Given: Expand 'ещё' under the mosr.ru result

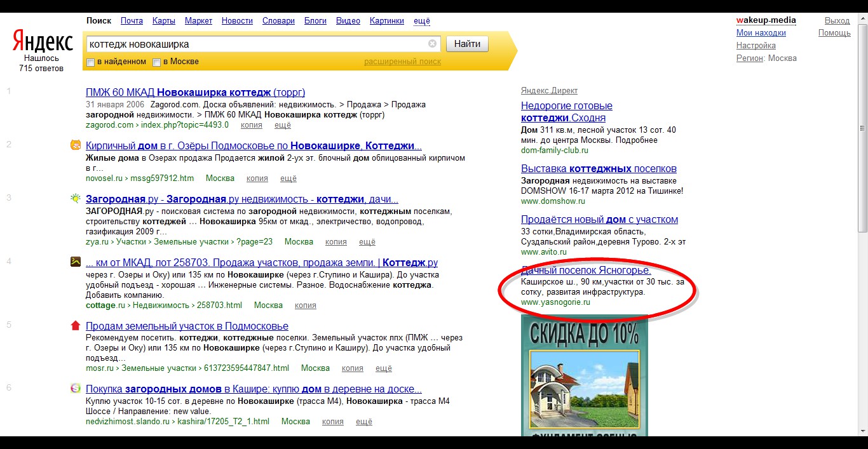Looking at the screenshot, I should [x=384, y=368].
